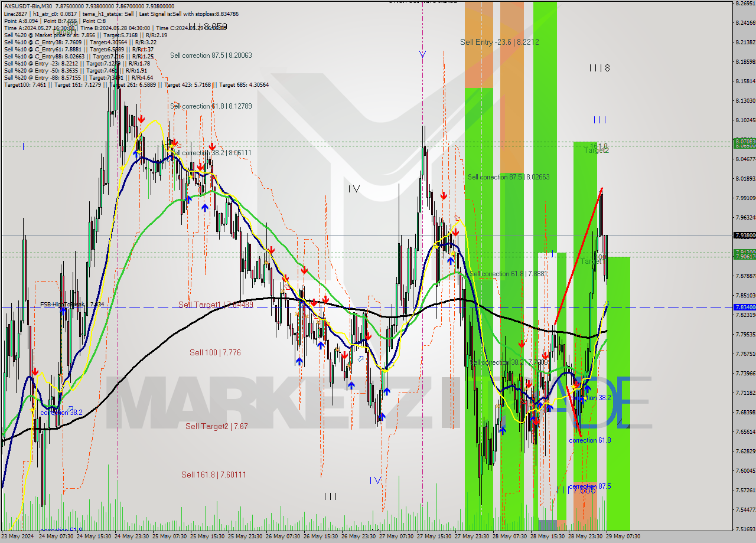Click the 'I I I 8' wave label
The image size is (756, 543).
pos(599,68)
